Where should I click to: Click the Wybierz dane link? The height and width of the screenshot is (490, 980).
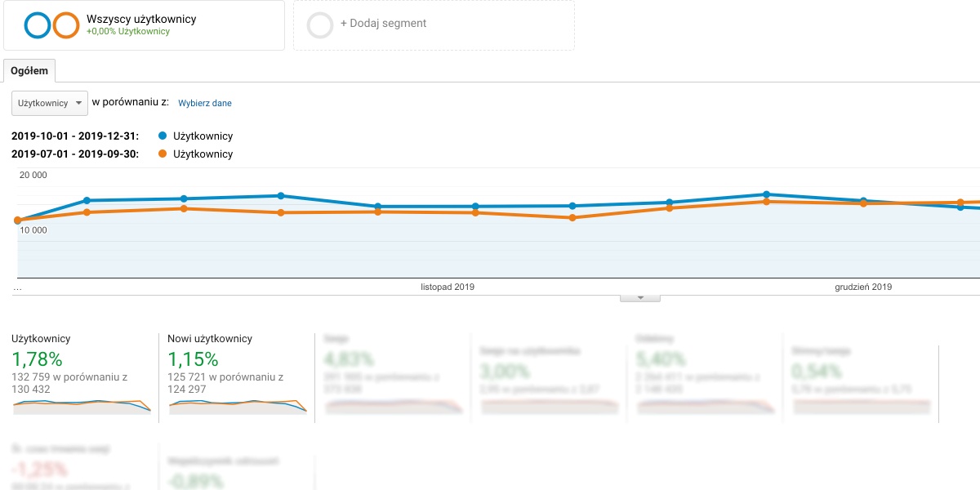(205, 104)
